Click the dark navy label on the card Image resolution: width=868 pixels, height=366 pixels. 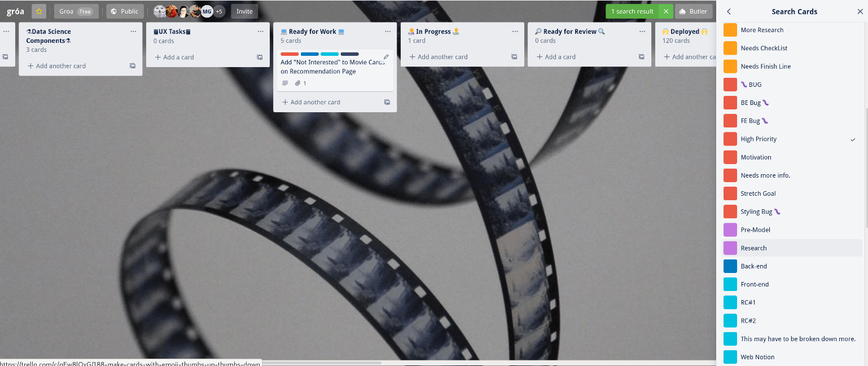(350, 54)
